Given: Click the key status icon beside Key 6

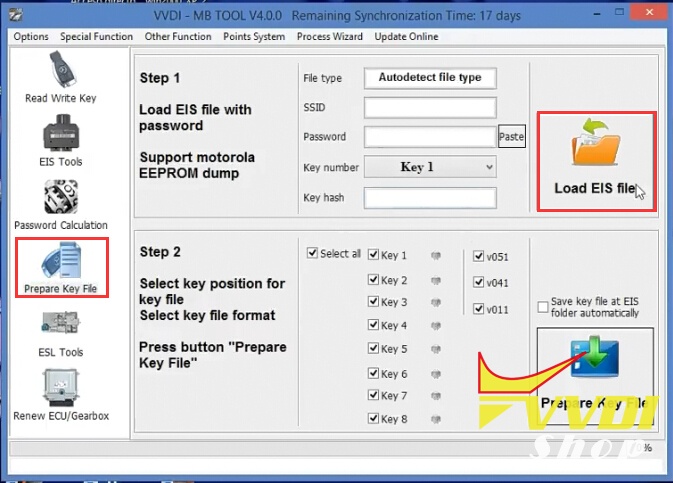Looking at the screenshot, I should tap(436, 374).
